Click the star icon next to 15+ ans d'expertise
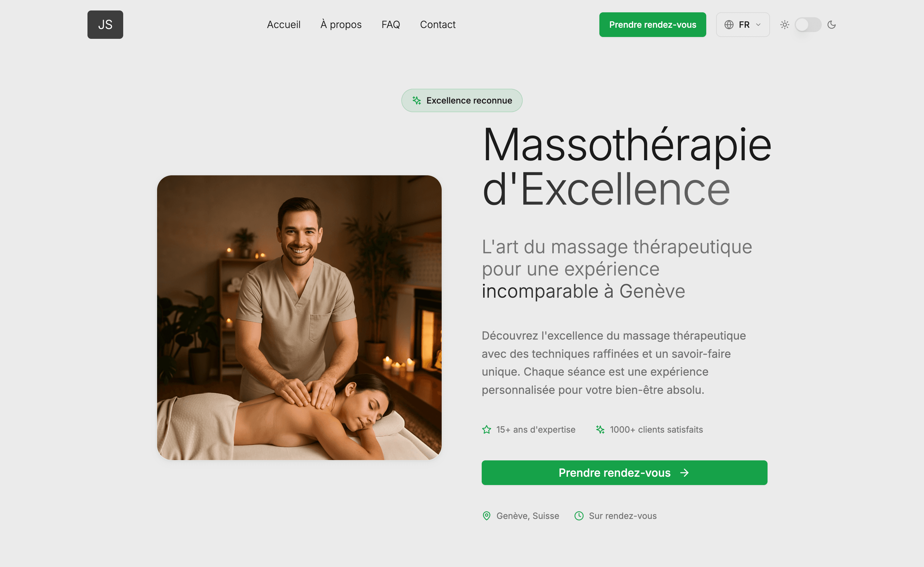924x567 pixels. [486, 429]
